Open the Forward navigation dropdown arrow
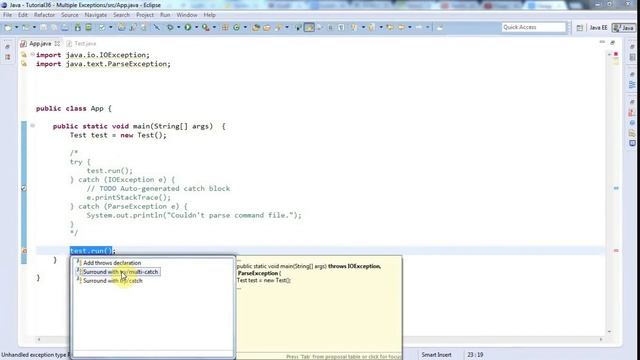640x360 pixels. point(427,27)
